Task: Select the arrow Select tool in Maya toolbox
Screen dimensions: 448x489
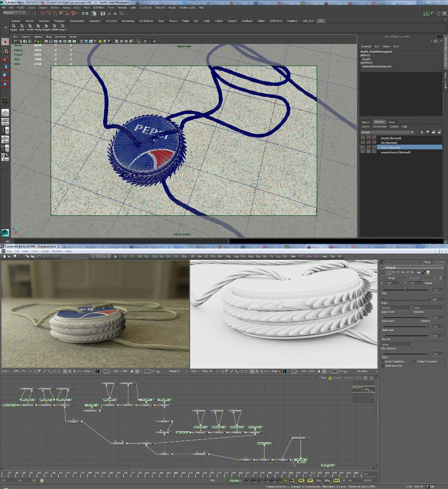Action: click(5, 42)
